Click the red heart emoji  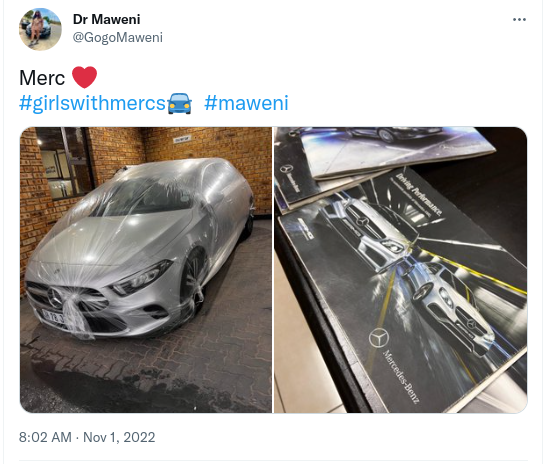pos(84,77)
